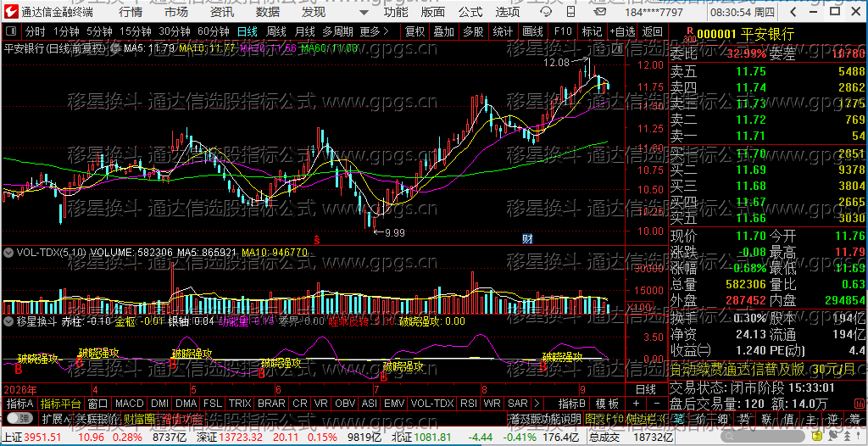Open the 选项 menu

coord(508,12)
